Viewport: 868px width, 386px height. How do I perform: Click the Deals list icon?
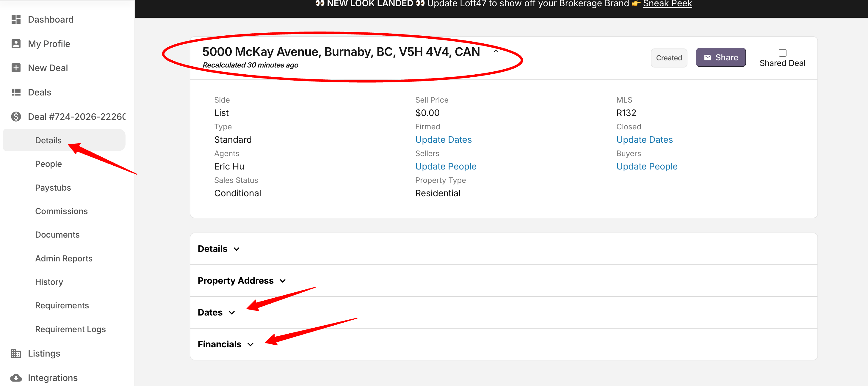pyautogui.click(x=16, y=92)
